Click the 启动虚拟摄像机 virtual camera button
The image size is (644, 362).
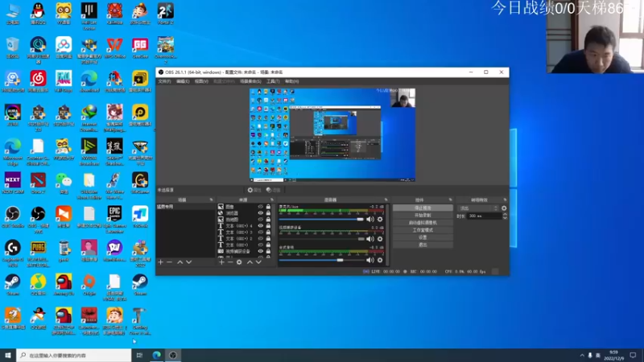(x=423, y=223)
